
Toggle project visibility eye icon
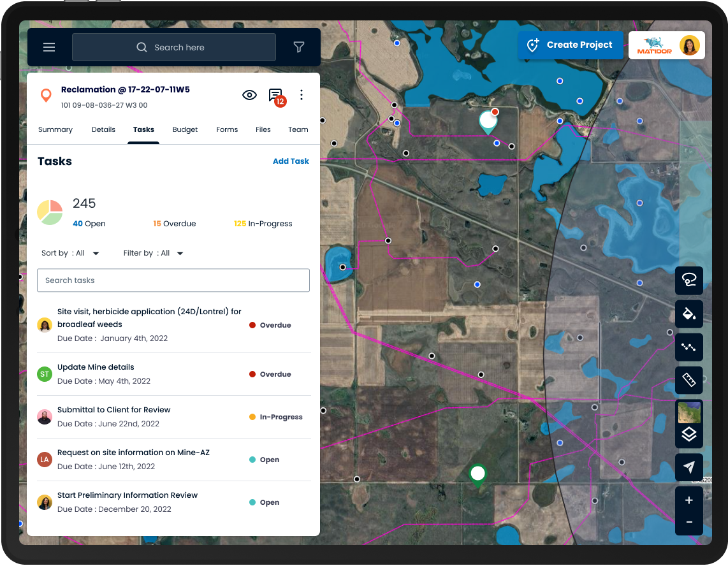(x=249, y=95)
